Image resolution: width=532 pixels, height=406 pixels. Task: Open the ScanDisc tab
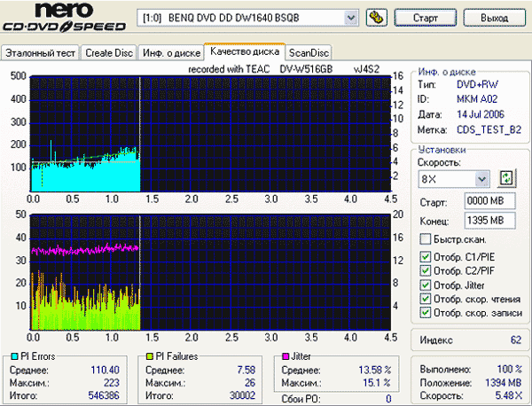point(309,52)
